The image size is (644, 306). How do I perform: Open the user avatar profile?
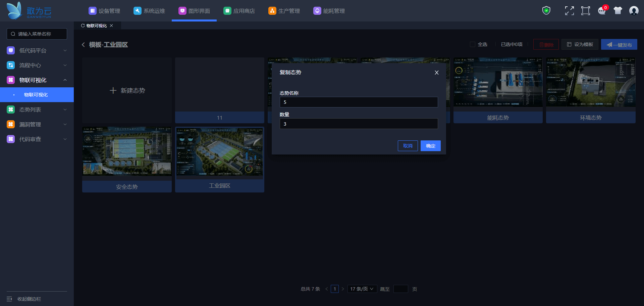coord(634,11)
